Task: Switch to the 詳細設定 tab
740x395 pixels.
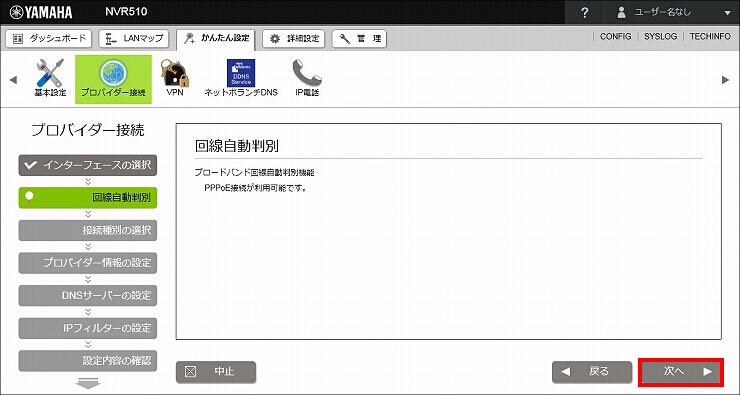Action: click(294, 39)
